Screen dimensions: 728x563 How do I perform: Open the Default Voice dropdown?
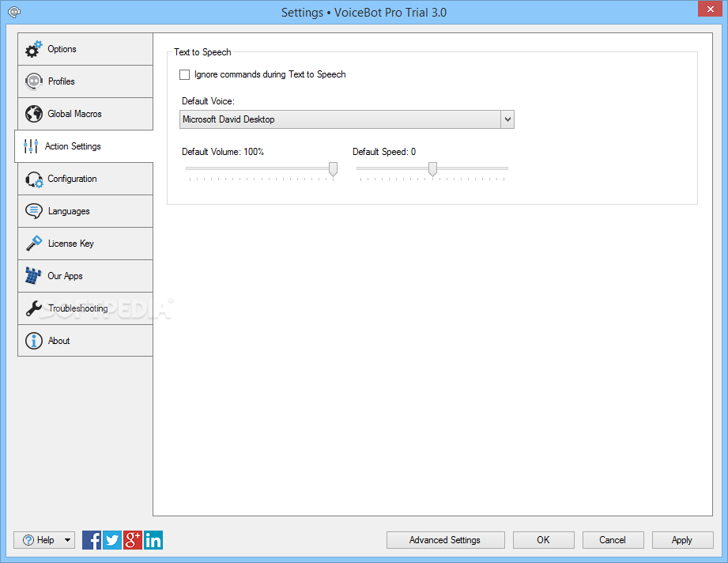pos(346,119)
